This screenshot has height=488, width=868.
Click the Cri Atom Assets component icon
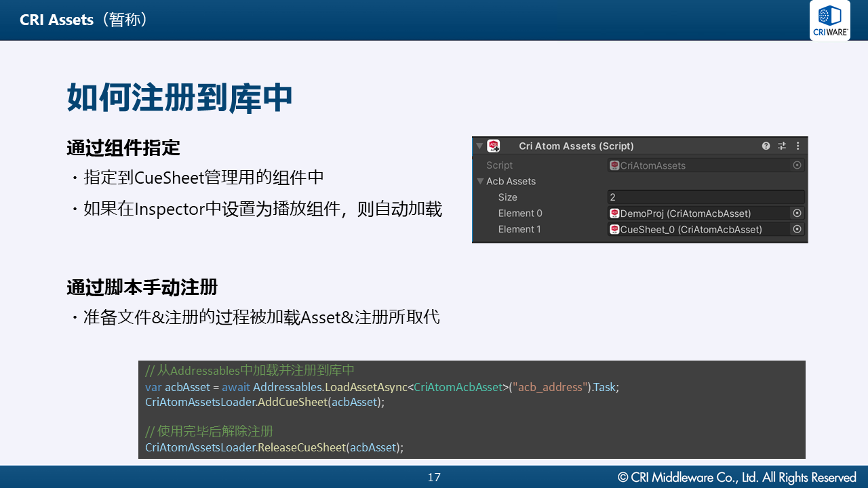point(493,146)
